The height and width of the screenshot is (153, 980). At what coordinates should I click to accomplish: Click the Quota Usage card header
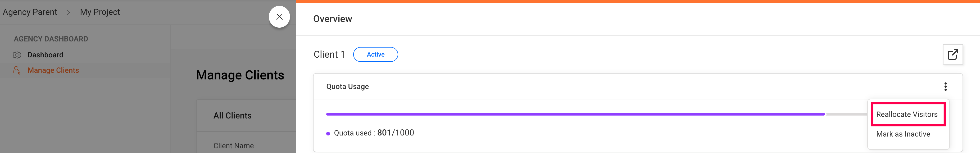[347, 87]
